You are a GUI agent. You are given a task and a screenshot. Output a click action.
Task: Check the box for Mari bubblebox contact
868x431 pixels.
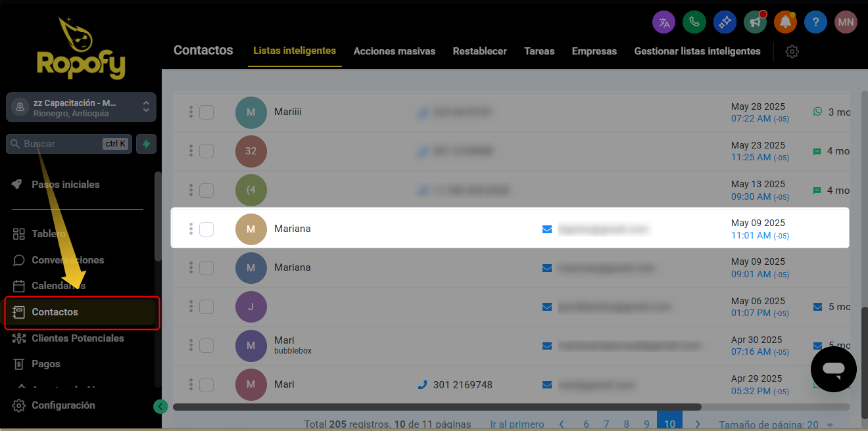206,346
